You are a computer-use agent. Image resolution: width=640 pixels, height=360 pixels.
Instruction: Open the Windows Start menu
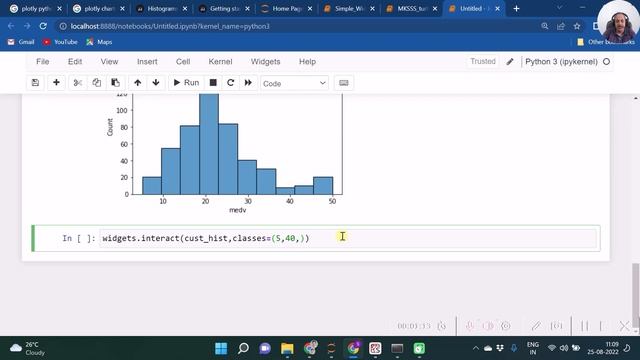point(221,348)
